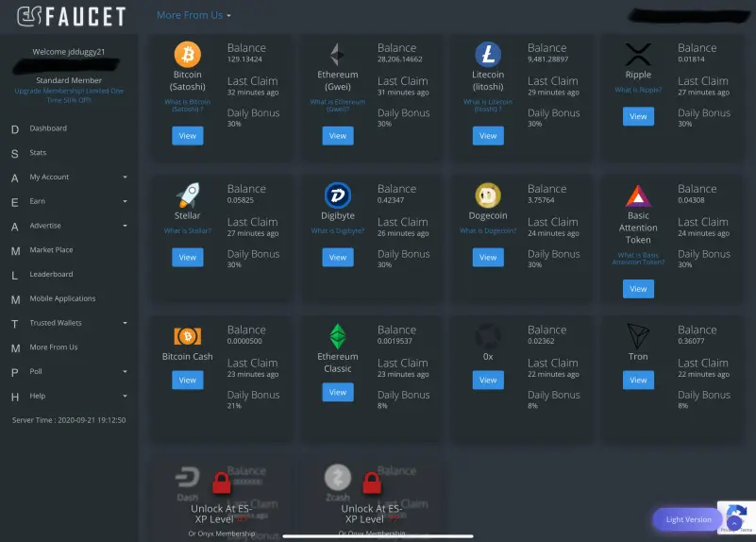
Task: Open Dashboard in the sidebar
Action: point(48,128)
